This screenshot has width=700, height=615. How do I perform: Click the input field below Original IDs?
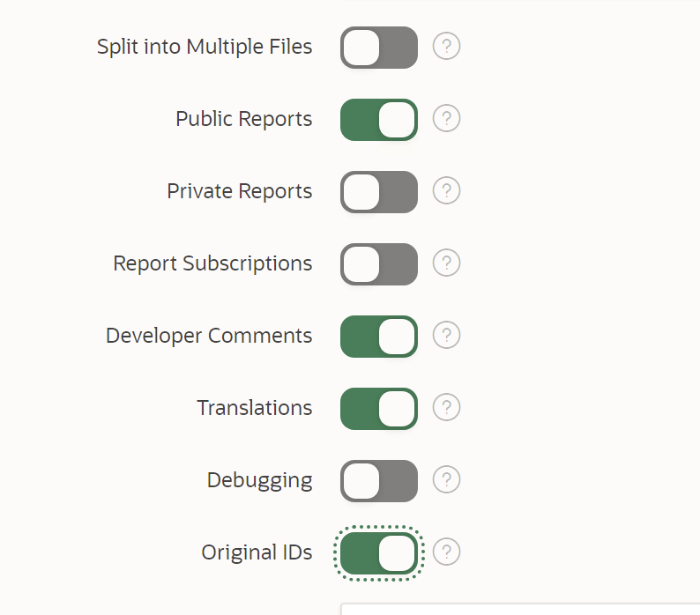[520, 609]
